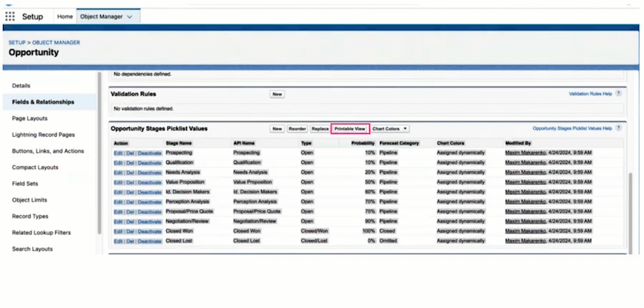This screenshot has height=308, width=644.
Task: Click the Replace button
Action: [320, 129]
